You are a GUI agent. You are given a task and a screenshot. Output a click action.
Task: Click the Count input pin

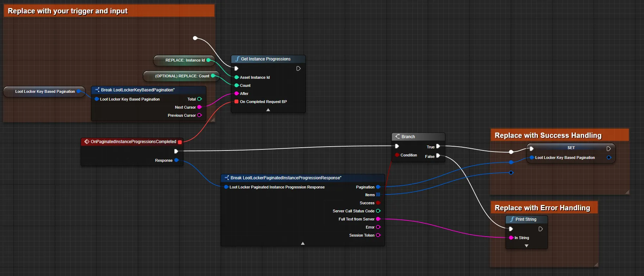point(236,85)
